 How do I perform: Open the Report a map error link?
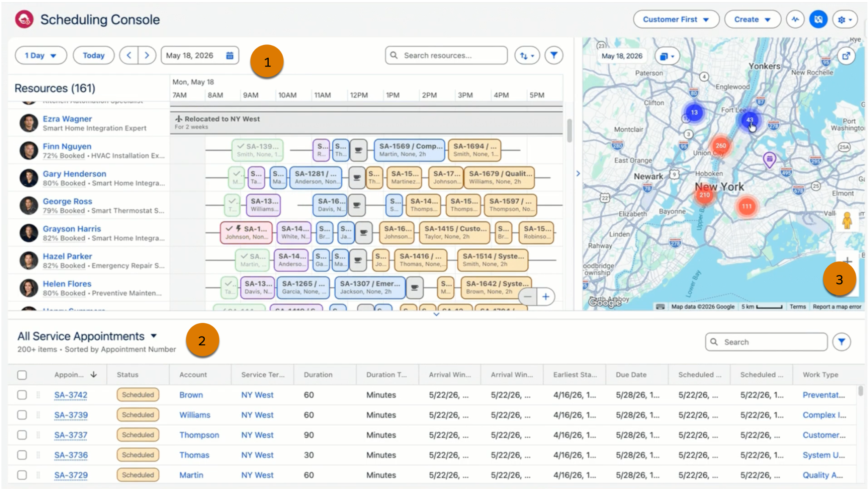click(x=837, y=307)
